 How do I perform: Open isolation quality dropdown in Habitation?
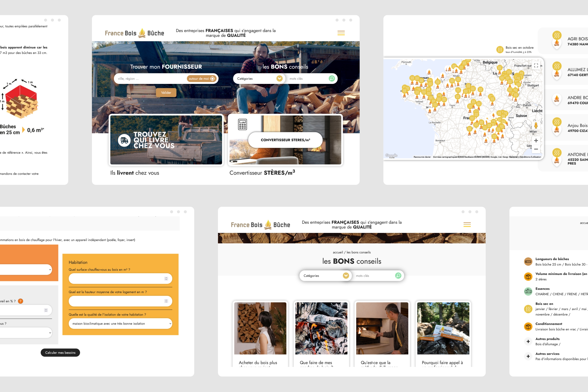[x=120, y=324]
